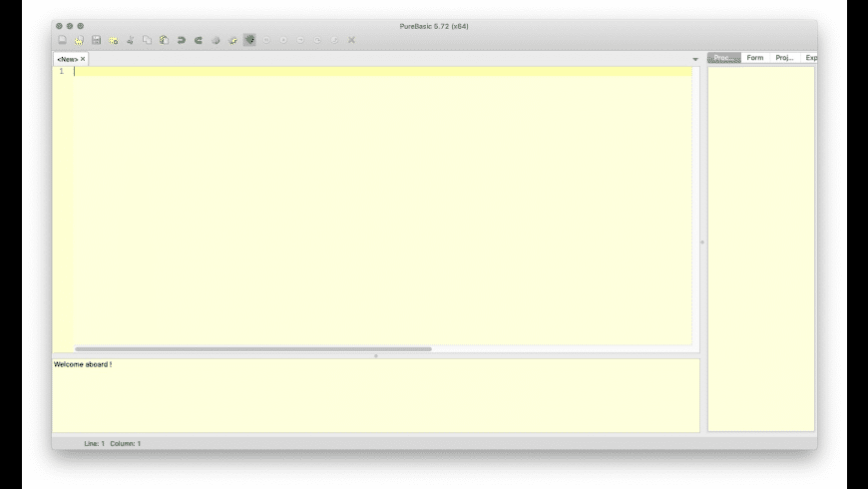
Task: Open a file using the folder icon
Action: [x=79, y=40]
